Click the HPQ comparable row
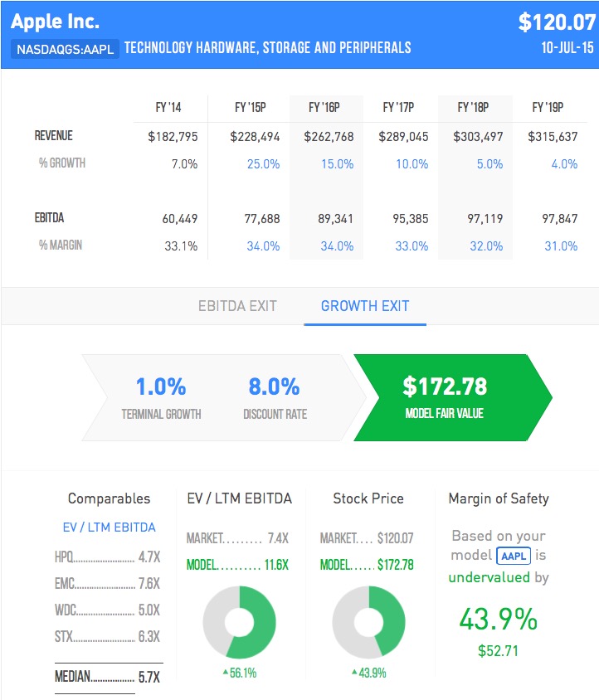The image size is (599, 700). coord(107,557)
